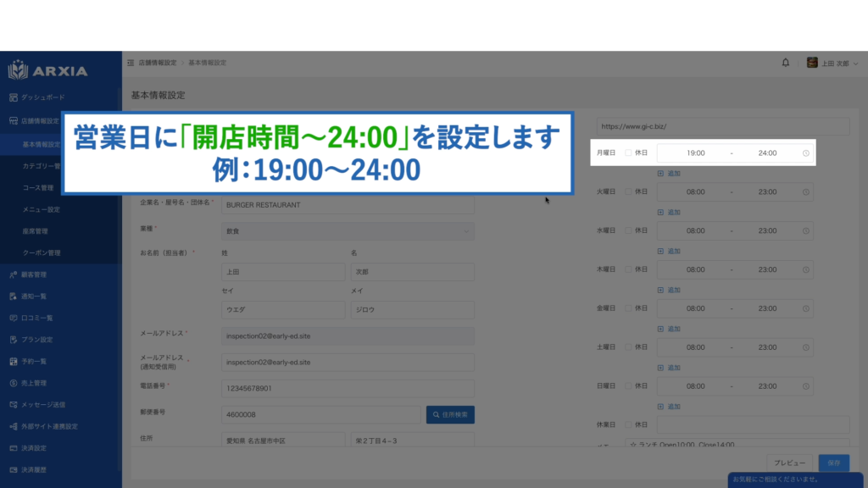Viewport: 868px width, 488px height.
Task: Check 休日 in the 日曜日 row
Action: [x=628, y=385]
